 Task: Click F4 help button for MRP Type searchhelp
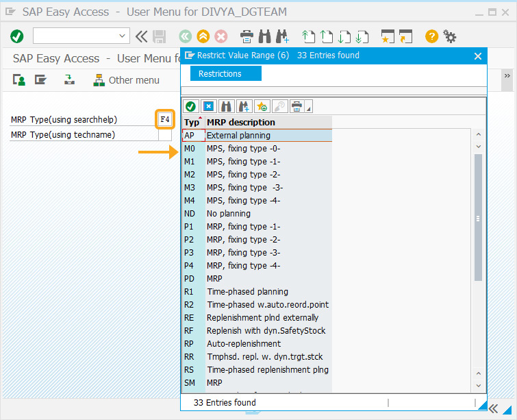point(165,119)
